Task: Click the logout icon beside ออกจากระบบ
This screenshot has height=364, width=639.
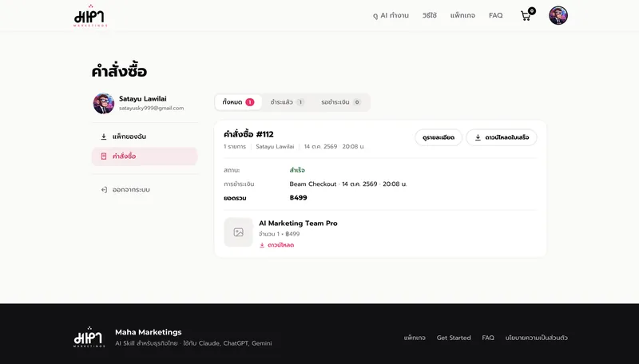Action: [104, 190]
